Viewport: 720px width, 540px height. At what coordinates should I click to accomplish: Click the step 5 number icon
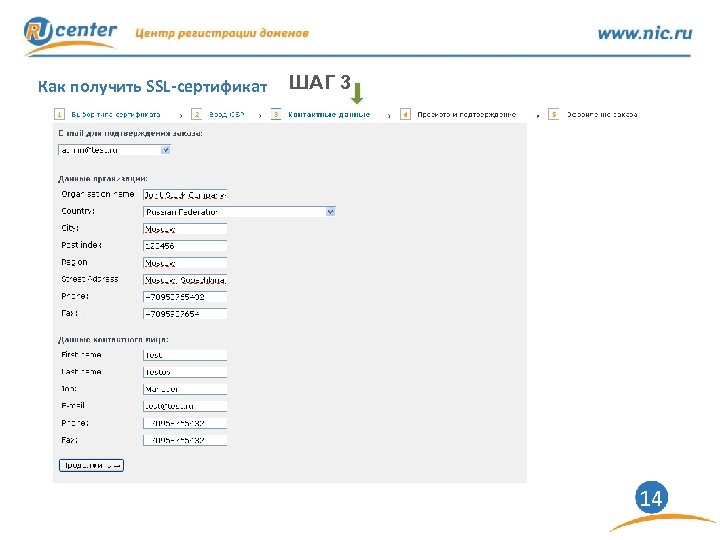point(554,114)
